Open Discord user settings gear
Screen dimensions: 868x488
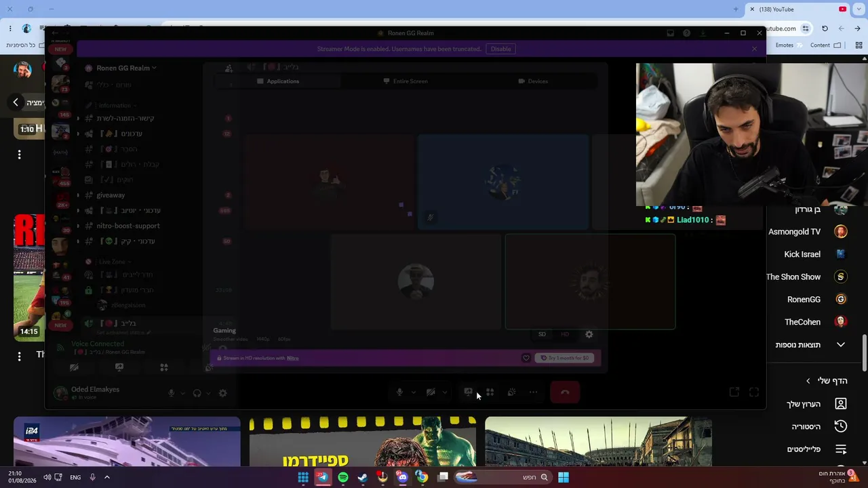[222, 393]
